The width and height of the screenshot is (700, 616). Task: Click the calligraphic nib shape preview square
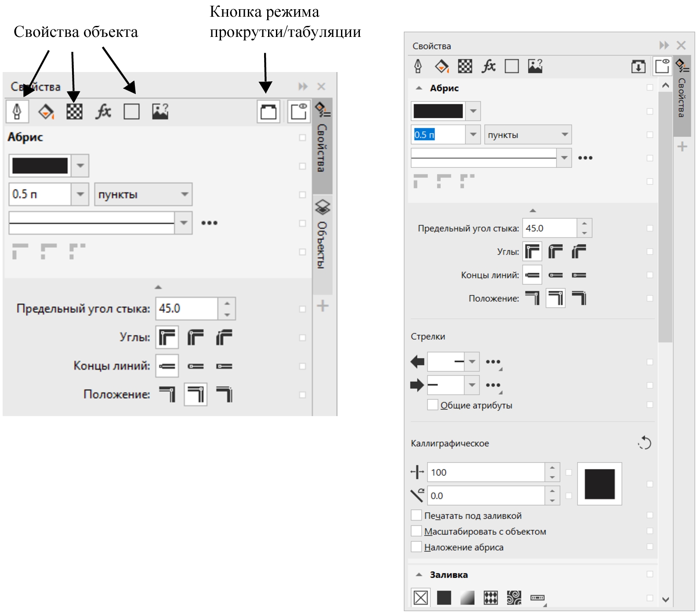[599, 484]
